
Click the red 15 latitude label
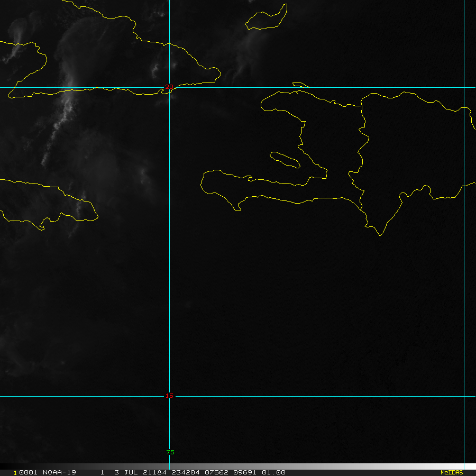[x=169, y=396]
